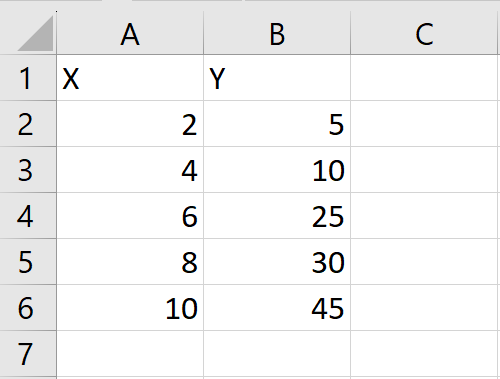Image resolution: width=500 pixels, height=379 pixels.
Task: Click the Select All corner triangle
Action: 35,33
